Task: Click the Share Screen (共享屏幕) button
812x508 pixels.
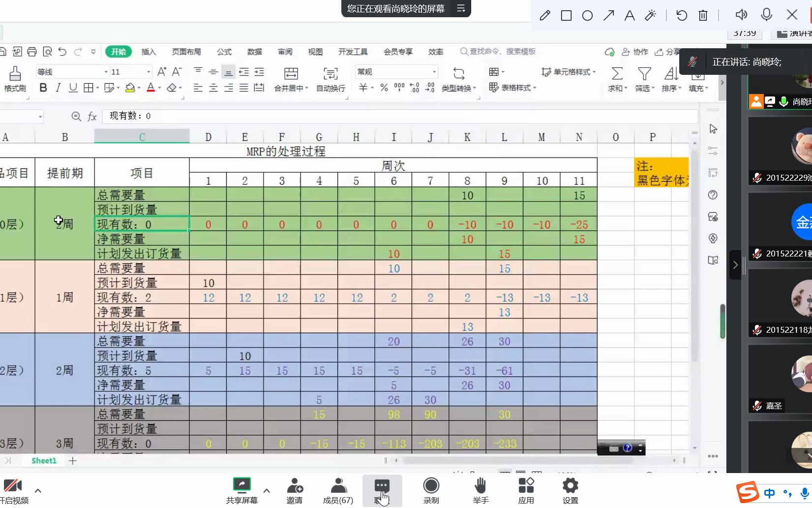Action: pos(241,491)
